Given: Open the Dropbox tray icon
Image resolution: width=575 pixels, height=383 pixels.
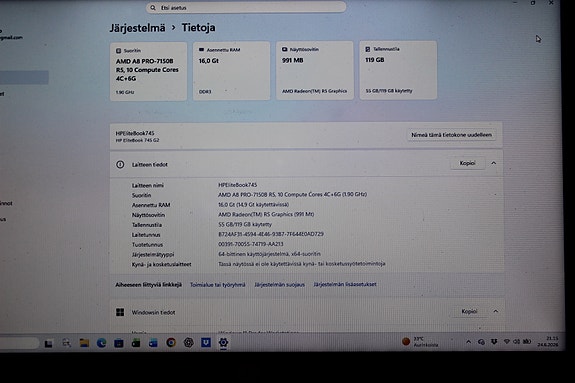Looking at the screenshot, I should [x=494, y=342].
